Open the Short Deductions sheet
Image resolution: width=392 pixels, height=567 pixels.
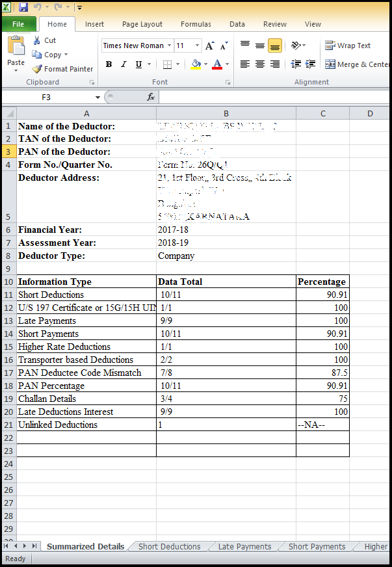pyautogui.click(x=169, y=546)
